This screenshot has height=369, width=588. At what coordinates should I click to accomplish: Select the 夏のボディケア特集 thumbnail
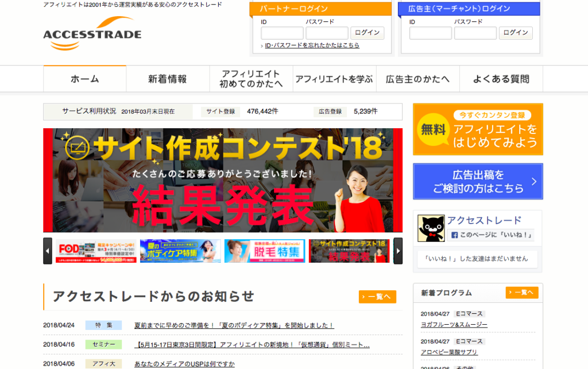pos(180,251)
